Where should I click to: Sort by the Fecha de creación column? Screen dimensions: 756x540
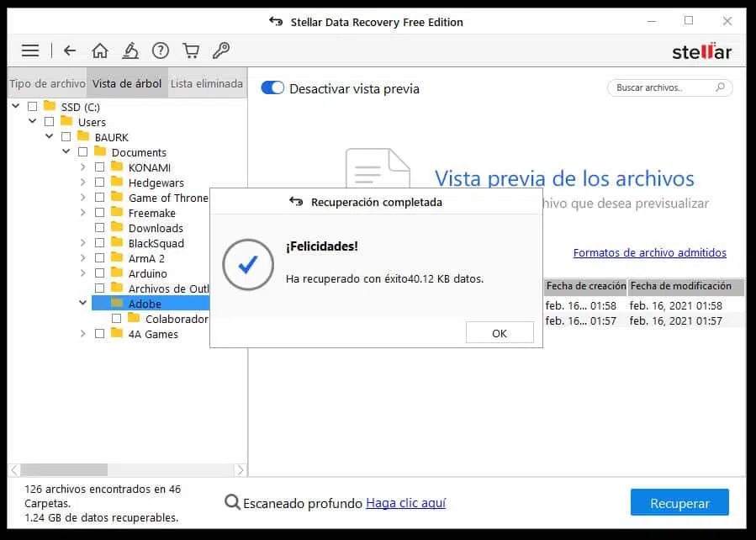click(586, 286)
